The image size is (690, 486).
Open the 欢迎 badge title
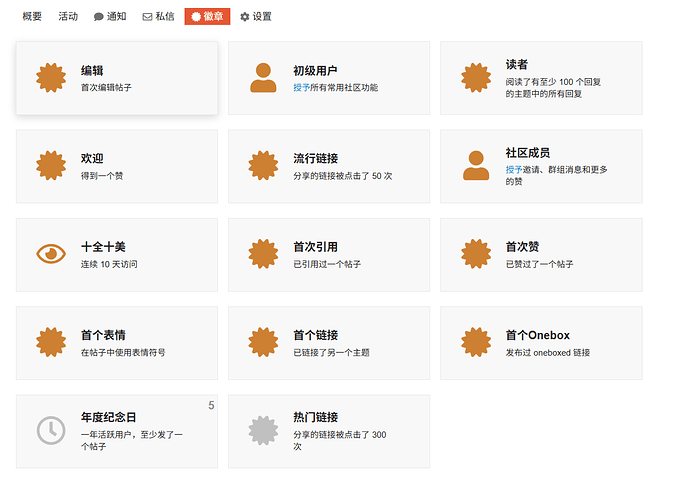coord(92,158)
